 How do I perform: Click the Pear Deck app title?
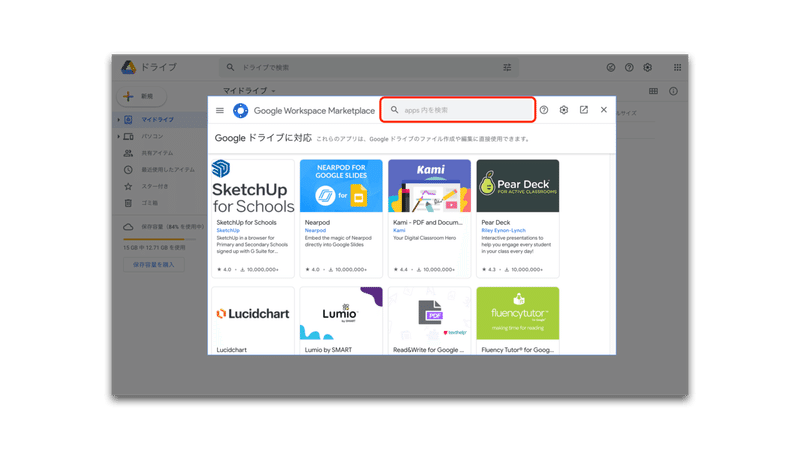(495, 222)
